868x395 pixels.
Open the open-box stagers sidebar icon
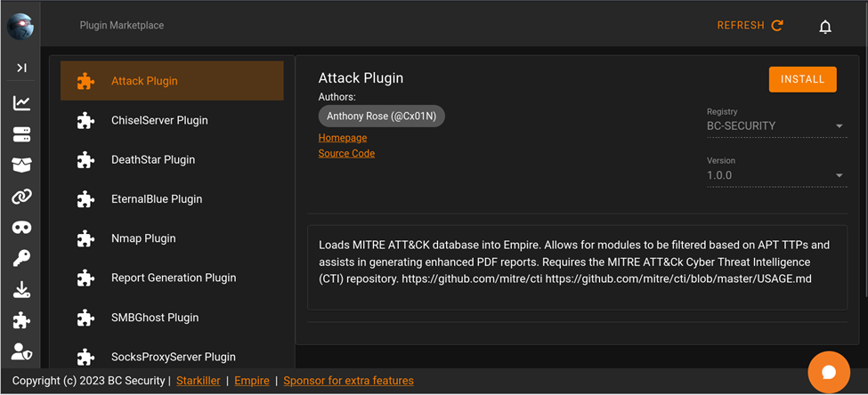click(21, 165)
